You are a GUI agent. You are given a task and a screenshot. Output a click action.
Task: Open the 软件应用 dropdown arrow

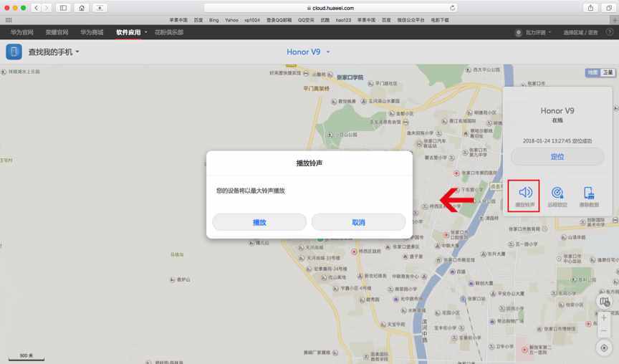pyautogui.click(x=145, y=32)
